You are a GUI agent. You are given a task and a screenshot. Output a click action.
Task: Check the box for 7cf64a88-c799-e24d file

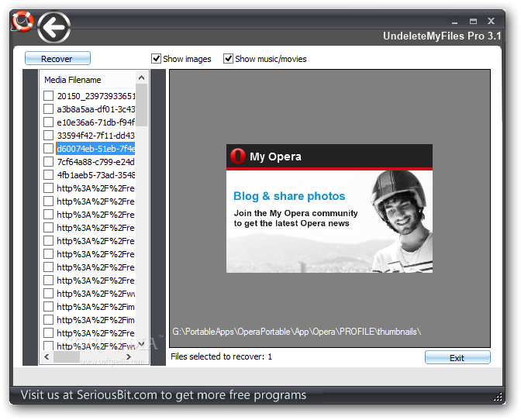pos(49,162)
